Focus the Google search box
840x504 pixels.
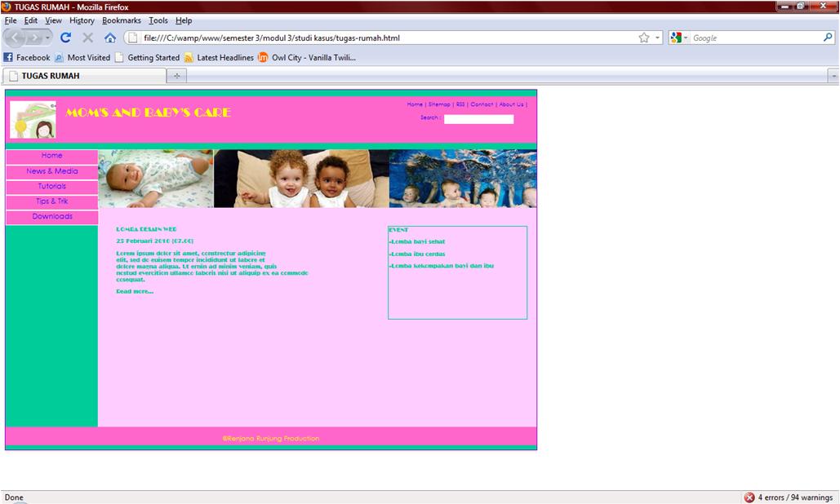coord(756,38)
